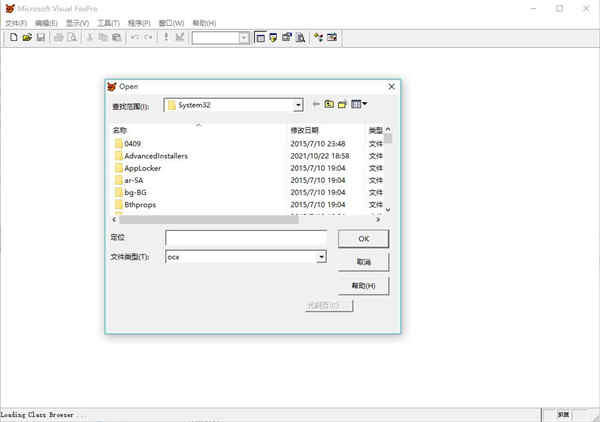Open the Properties window toolbar icon
This screenshot has height=422, width=600.
pos(287,37)
